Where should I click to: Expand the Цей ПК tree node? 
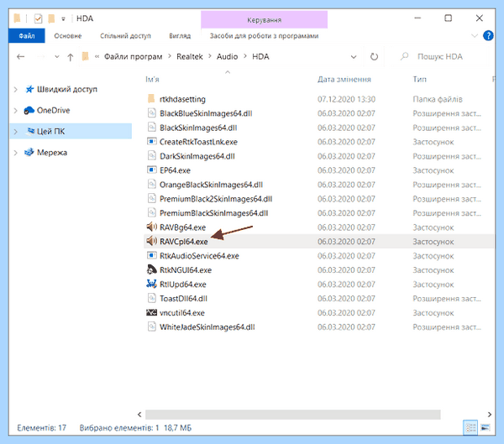click(15, 131)
